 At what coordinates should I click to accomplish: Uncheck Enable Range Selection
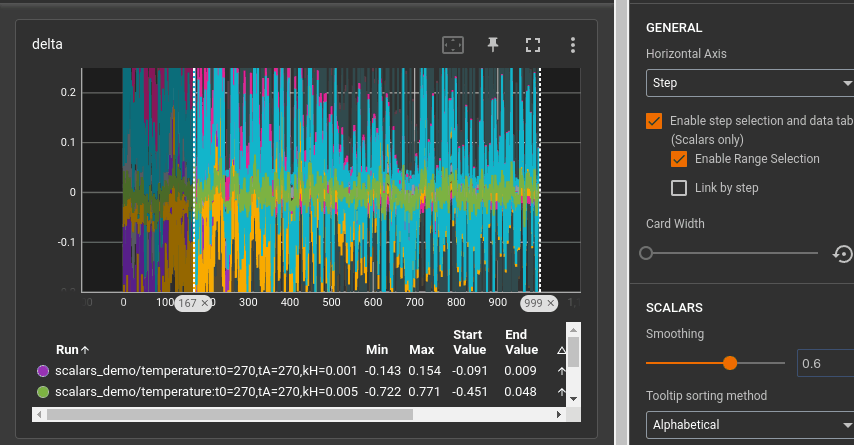pyautogui.click(x=679, y=159)
